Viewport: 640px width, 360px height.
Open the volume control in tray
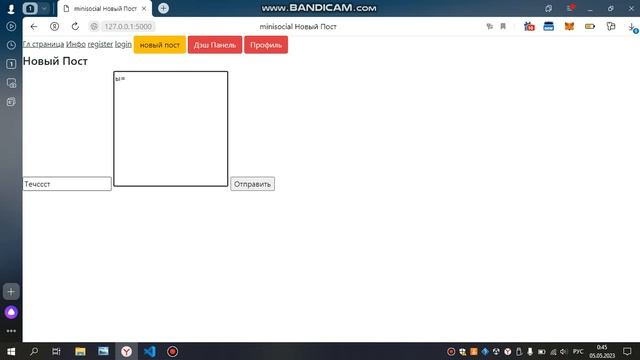[564, 351]
